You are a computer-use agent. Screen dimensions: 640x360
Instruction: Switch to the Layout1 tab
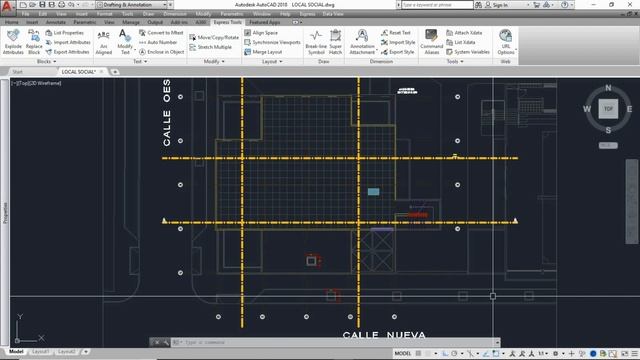pos(40,351)
